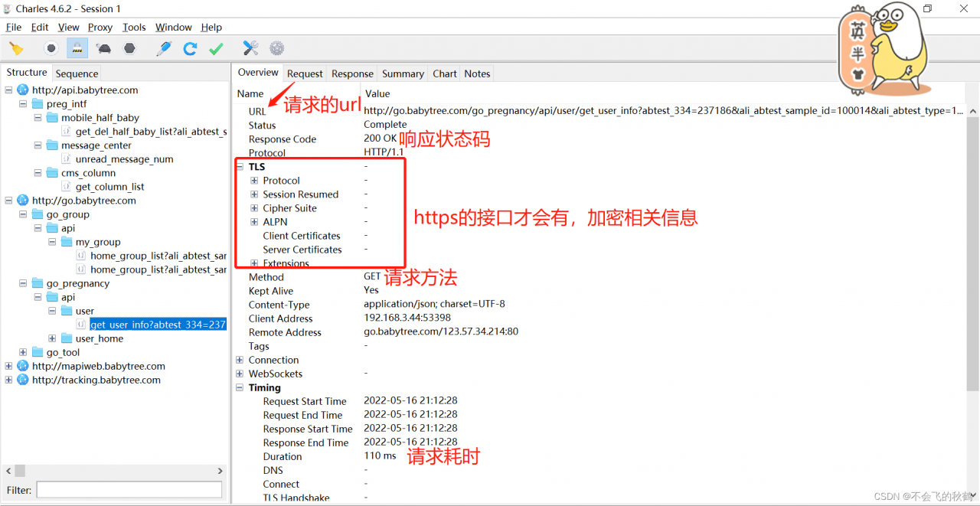The width and height of the screenshot is (980, 506).
Task: Select the Notes tab
Action: click(477, 73)
